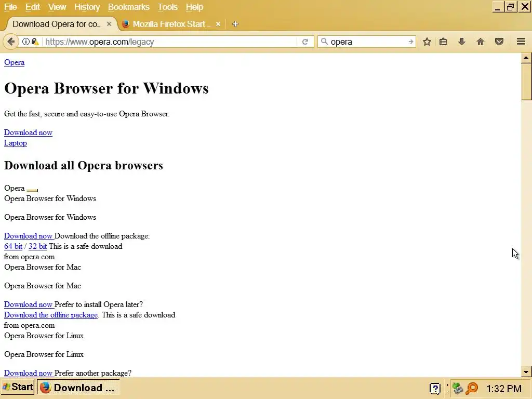Save page to Pocket

pyautogui.click(x=499, y=42)
